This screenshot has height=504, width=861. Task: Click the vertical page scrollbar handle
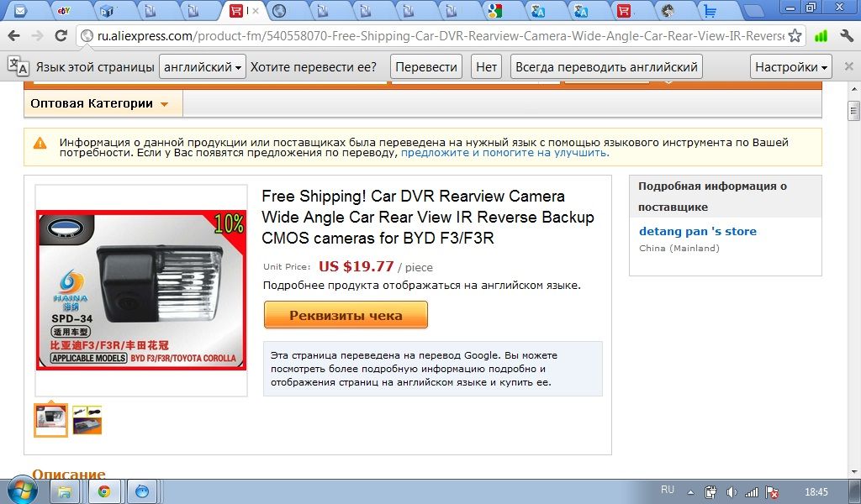(853, 111)
